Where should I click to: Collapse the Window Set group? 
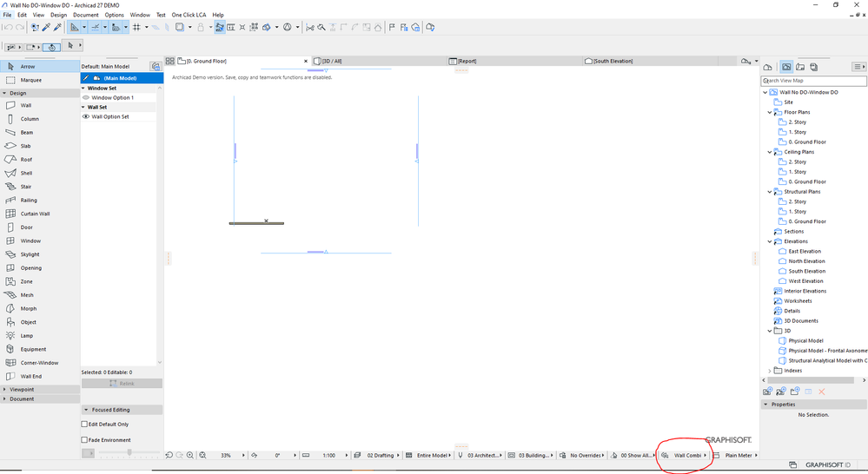pos(84,88)
